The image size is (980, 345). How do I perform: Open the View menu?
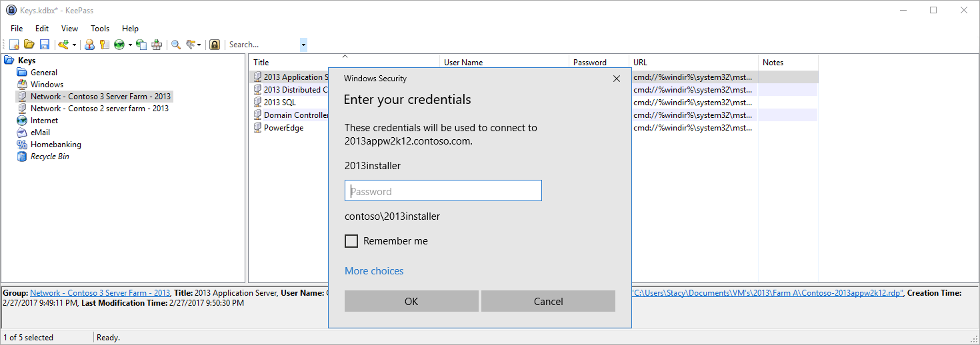[69, 29]
